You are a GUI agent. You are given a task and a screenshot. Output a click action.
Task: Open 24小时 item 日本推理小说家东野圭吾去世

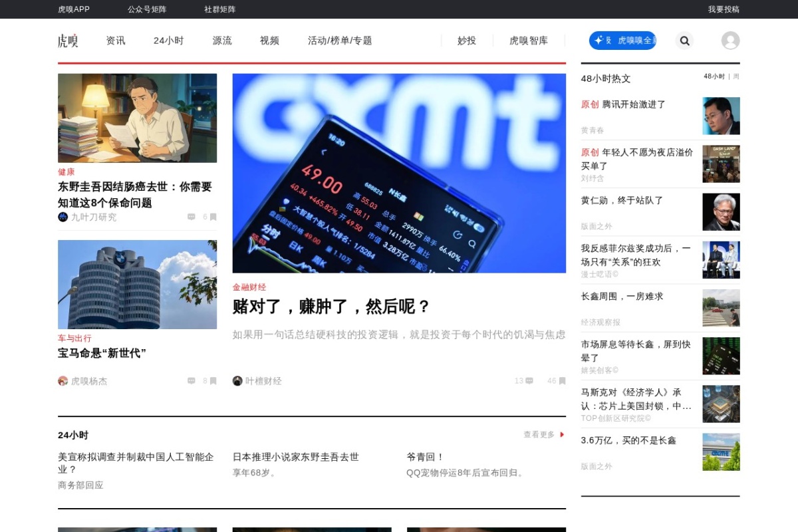coord(295,457)
